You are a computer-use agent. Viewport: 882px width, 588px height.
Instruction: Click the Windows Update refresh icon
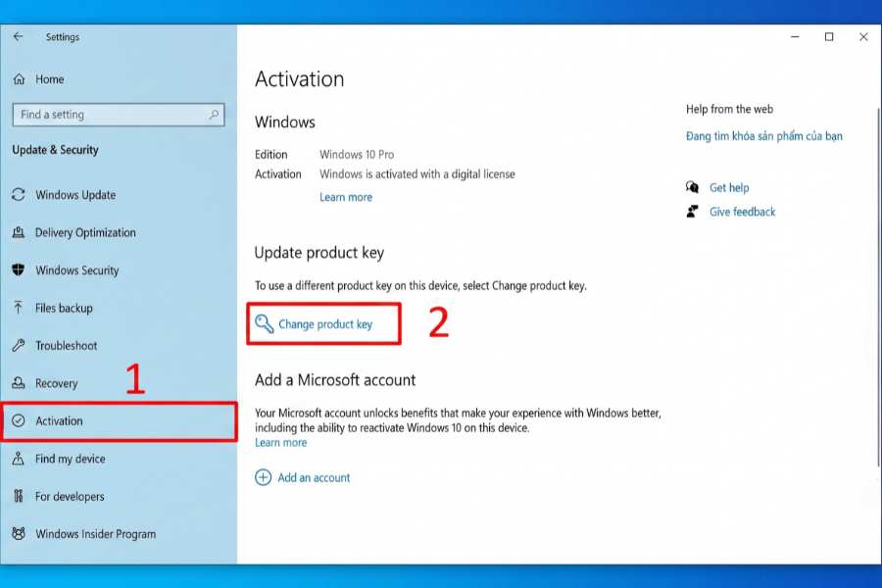(x=18, y=195)
